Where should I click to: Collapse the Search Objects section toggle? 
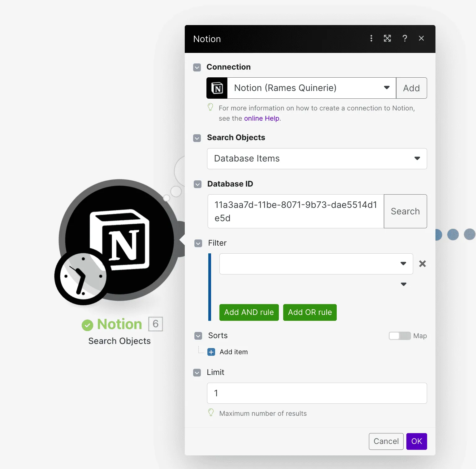197,138
